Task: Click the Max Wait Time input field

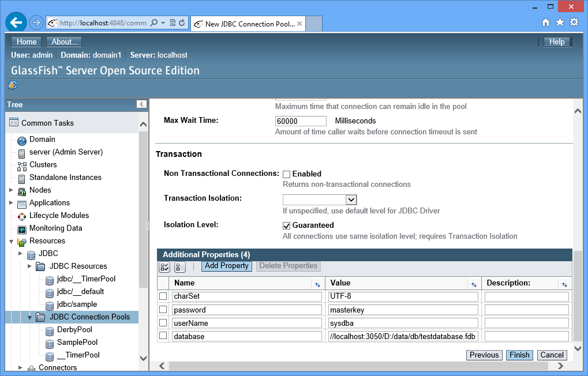Action: point(301,121)
